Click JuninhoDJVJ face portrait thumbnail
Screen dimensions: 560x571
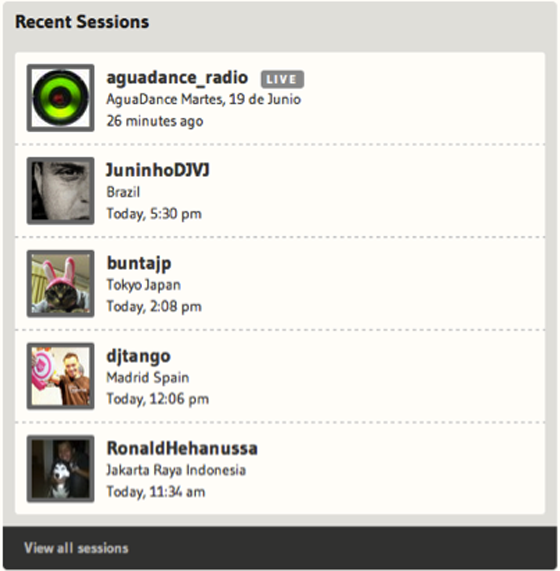point(60,191)
